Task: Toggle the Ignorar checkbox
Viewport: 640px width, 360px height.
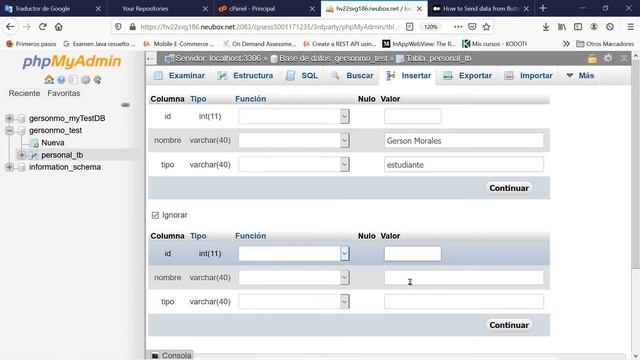Action: pos(155,215)
